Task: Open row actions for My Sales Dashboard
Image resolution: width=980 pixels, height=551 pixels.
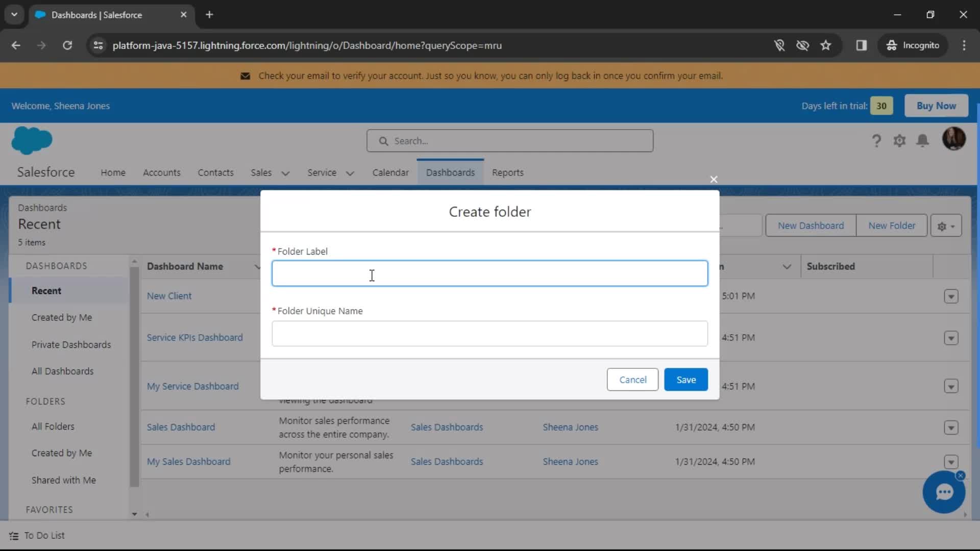Action: point(951,462)
